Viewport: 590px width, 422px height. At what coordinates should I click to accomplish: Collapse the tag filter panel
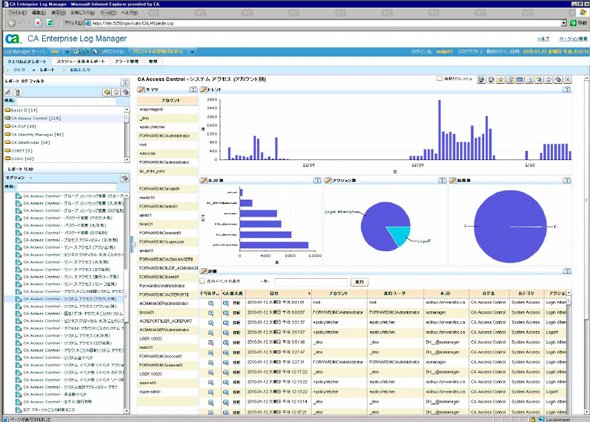coord(125,82)
